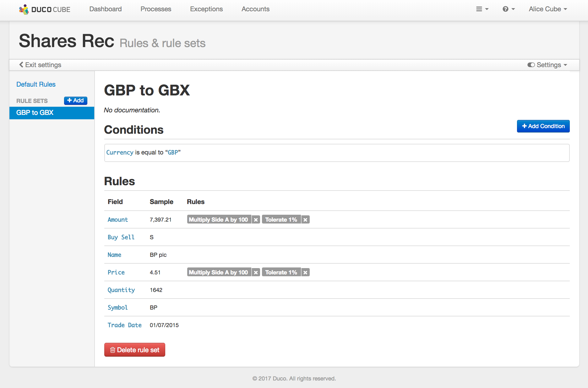Open Default Rules link in sidebar
The height and width of the screenshot is (388, 588).
tap(36, 84)
